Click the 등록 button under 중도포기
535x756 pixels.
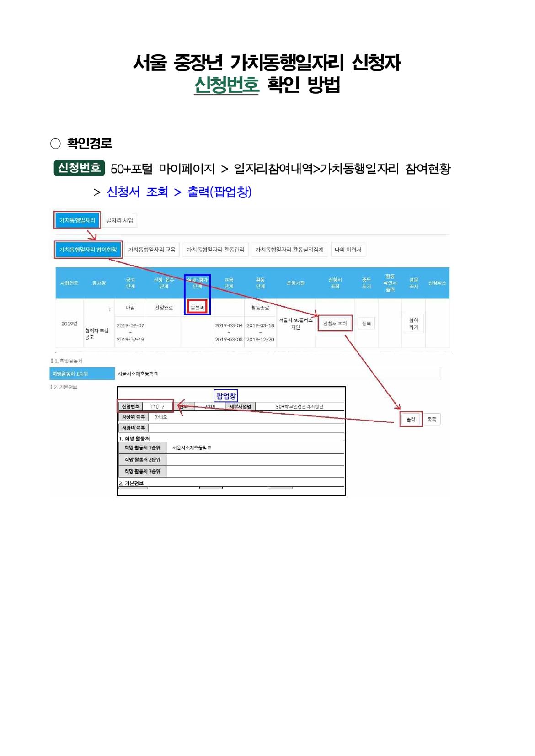click(x=366, y=324)
